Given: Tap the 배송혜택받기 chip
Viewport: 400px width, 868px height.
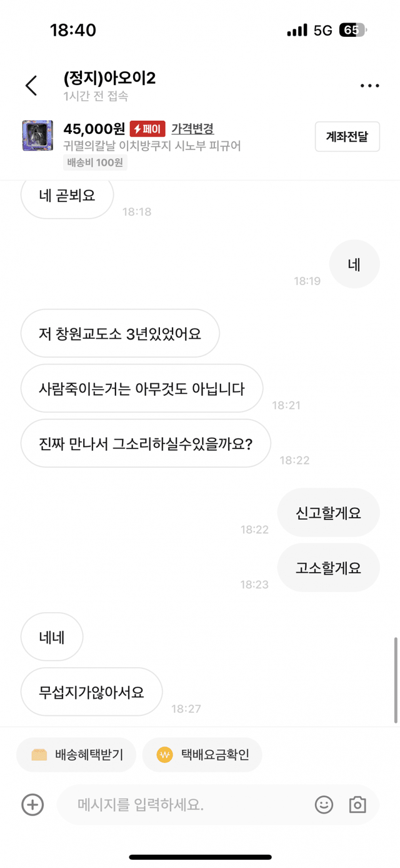Looking at the screenshot, I should 77,755.
